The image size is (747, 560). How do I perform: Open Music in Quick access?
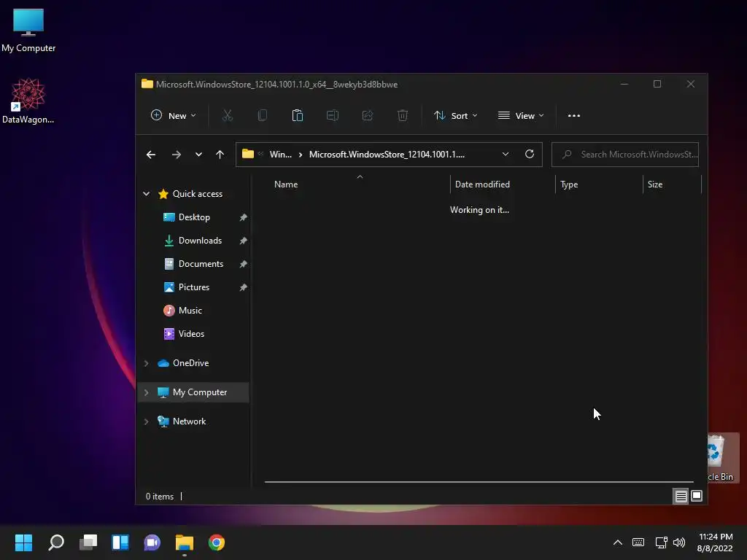click(190, 311)
